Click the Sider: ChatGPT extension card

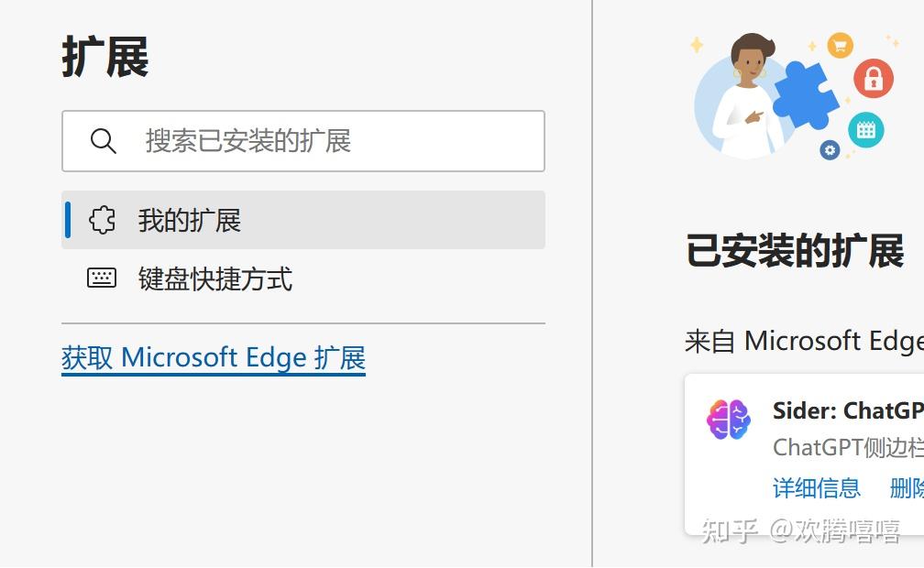[x=807, y=449]
